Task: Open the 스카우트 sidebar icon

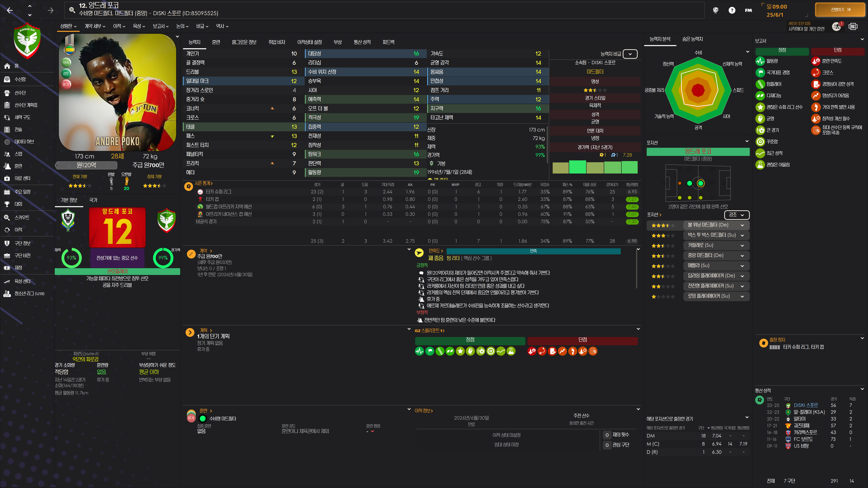Action: click(7, 218)
